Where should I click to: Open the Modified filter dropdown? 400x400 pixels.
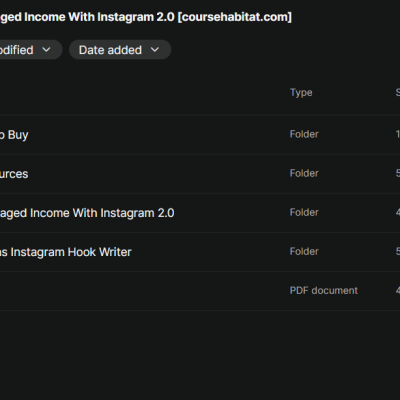[x=31, y=50]
